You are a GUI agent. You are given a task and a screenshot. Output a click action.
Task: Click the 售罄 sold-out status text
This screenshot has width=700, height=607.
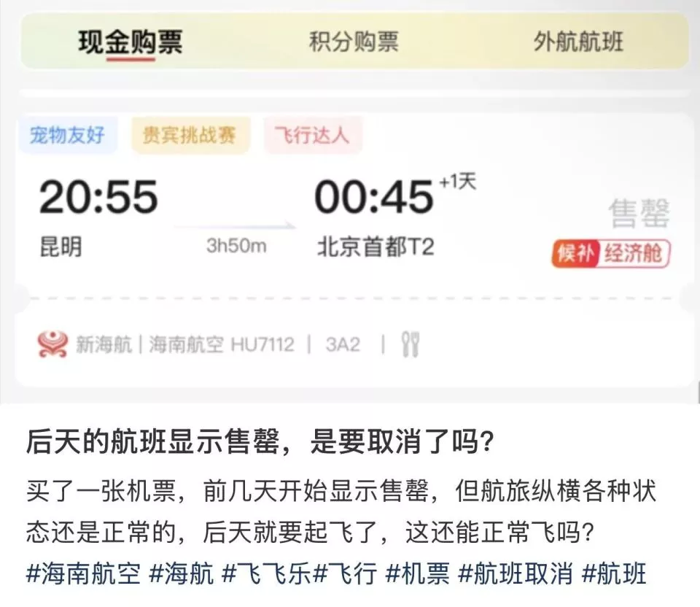click(x=639, y=214)
